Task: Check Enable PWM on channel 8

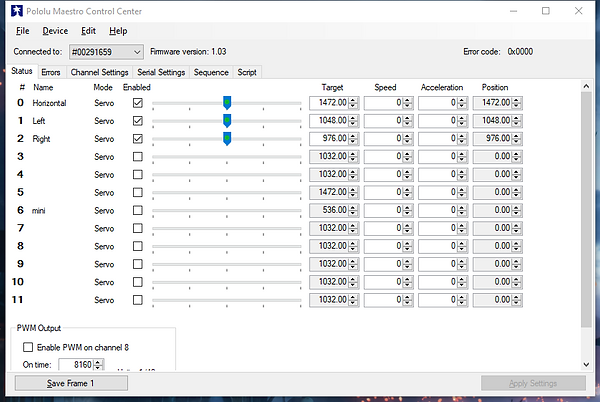Action: pos(28,347)
